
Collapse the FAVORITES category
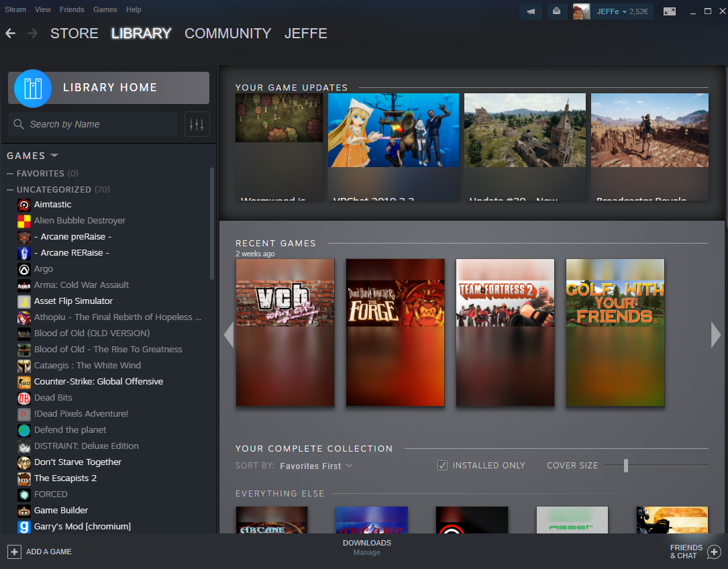click(x=10, y=173)
